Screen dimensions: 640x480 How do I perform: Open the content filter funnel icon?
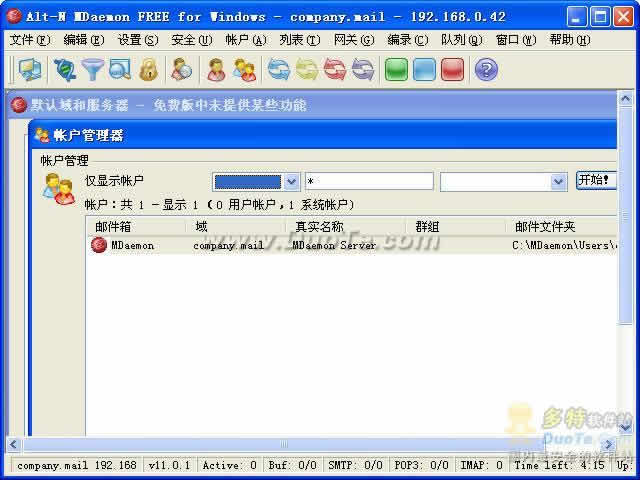[x=93, y=69]
